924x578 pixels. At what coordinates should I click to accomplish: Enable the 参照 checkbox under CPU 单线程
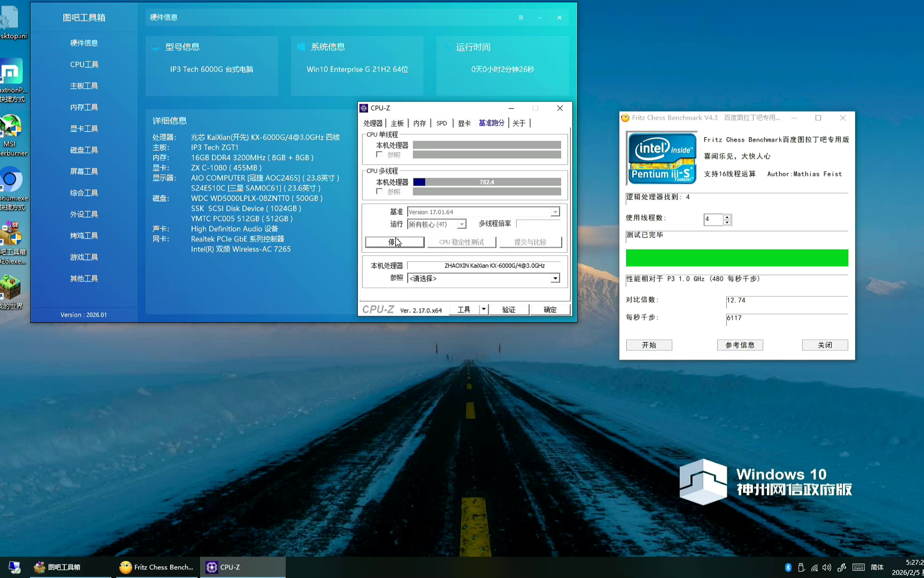tap(379, 155)
